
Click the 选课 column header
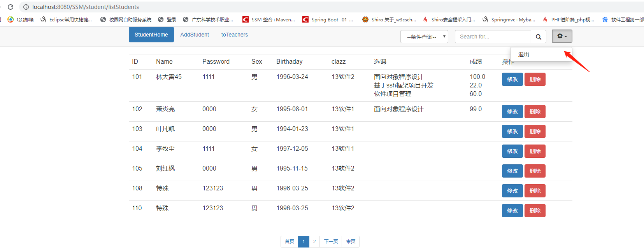point(380,62)
